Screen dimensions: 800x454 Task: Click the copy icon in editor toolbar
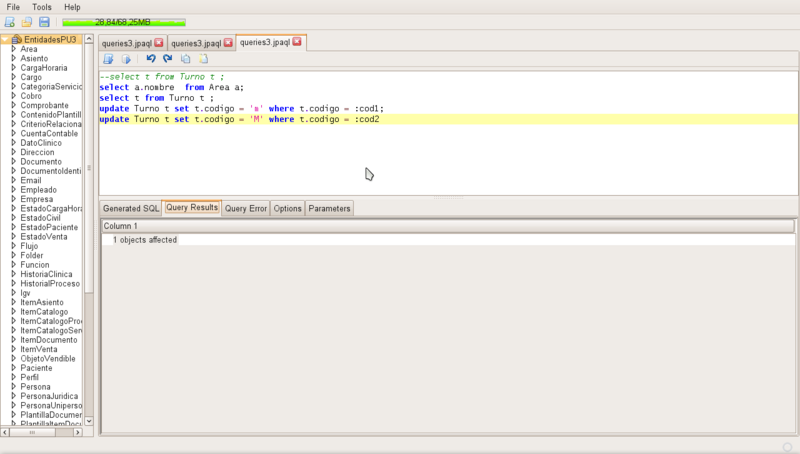tap(186, 59)
